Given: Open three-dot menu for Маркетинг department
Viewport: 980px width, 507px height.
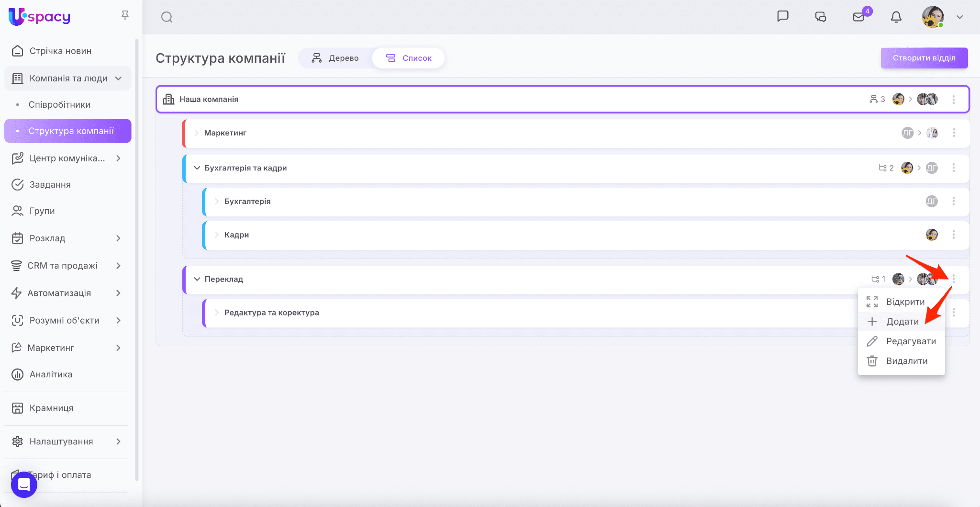Looking at the screenshot, I should [954, 133].
